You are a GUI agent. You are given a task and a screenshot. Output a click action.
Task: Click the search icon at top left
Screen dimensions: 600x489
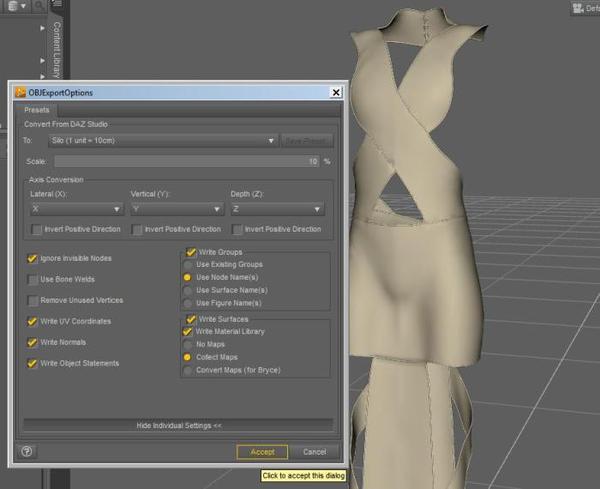38,6
